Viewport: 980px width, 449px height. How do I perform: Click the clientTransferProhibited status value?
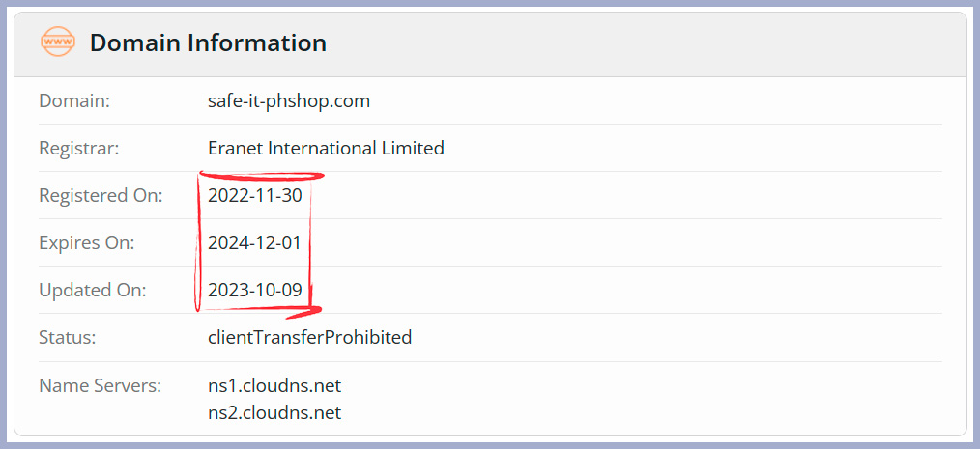(309, 337)
